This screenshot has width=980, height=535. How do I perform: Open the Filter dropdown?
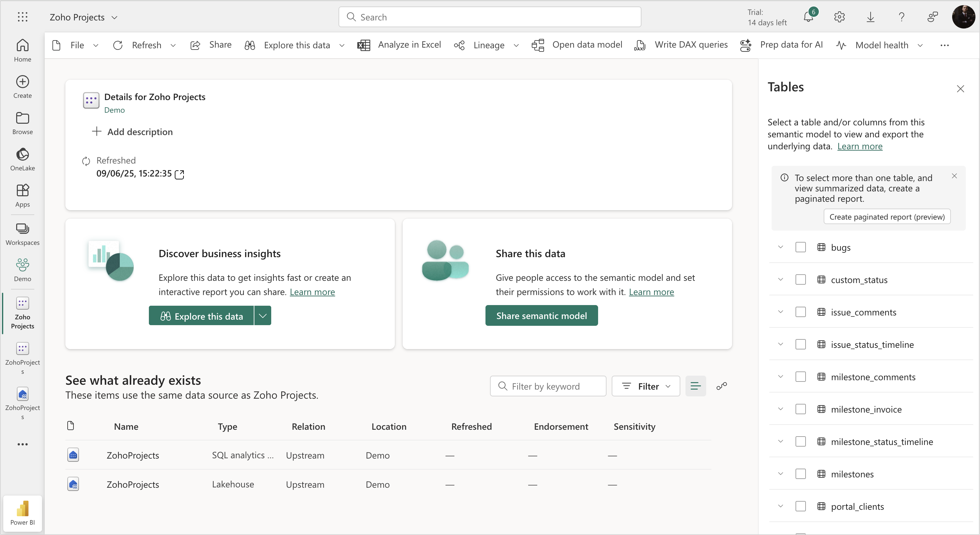pyautogui.click(x=646, y=386)
